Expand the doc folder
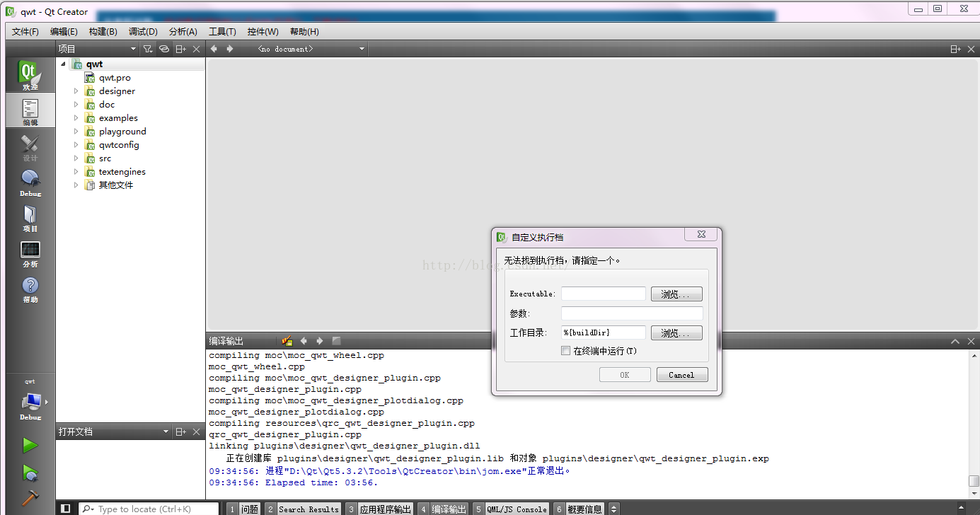Viewport: 980px width, 515px height. (76, 105)
